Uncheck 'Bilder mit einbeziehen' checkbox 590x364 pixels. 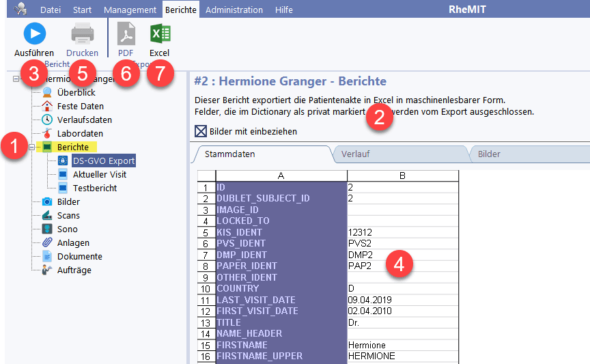point(201,131)
